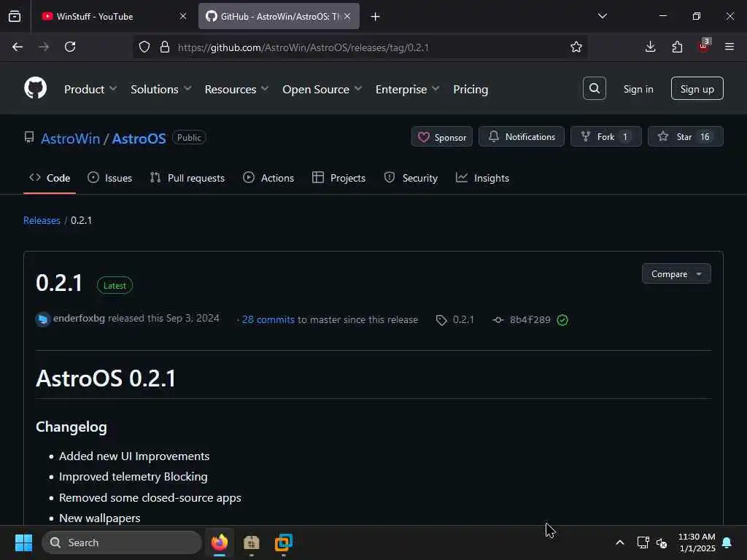Expand the Product menu
Screen dimensions: 747x560
(90, 90)
